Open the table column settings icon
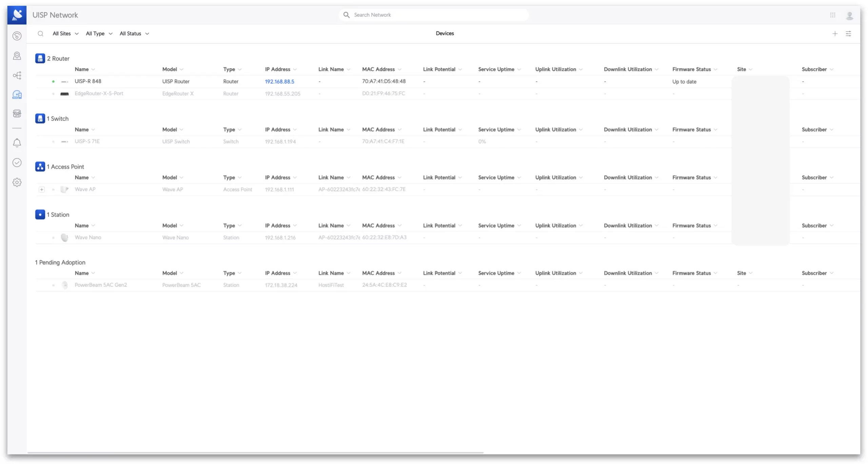This screenshot has width=868, height=464. pos(848,34)
